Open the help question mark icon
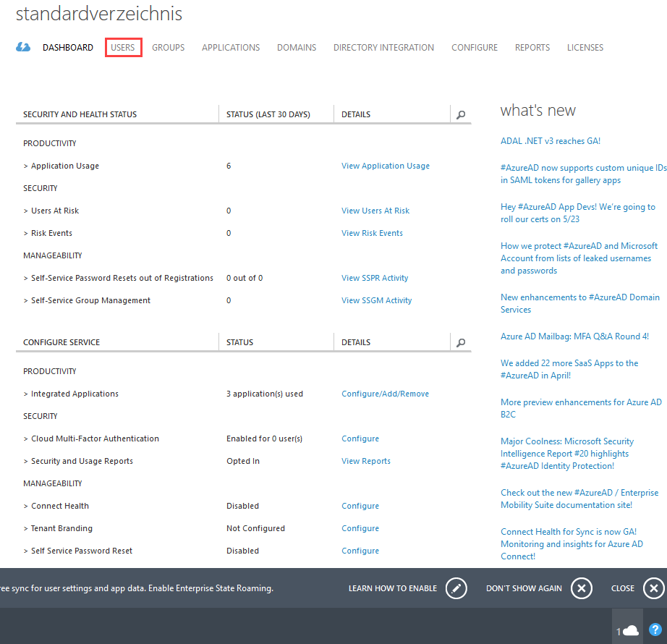The width and height of the screenshot is (667, 644). coord(655,630)
